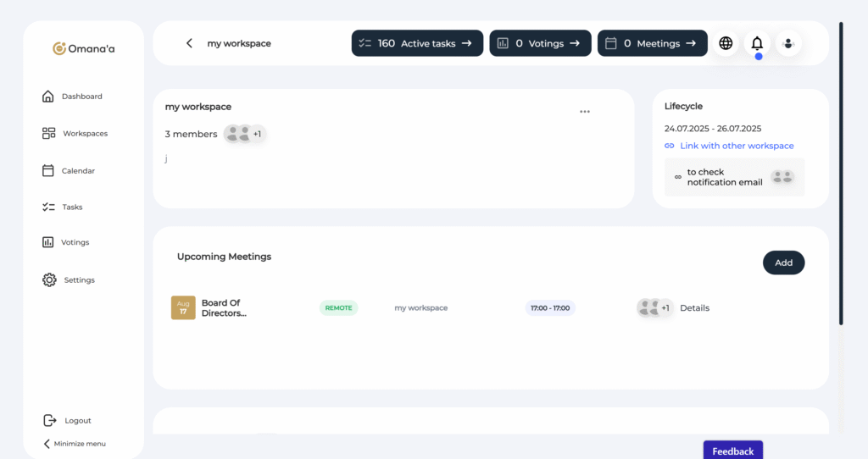
Task: Click the back arrow beside my workspace
Action: (189, 43)
